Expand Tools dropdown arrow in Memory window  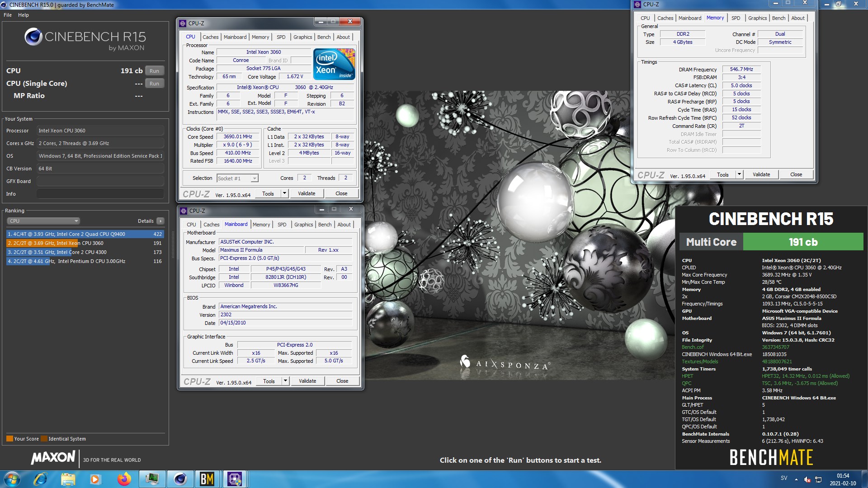739,174
